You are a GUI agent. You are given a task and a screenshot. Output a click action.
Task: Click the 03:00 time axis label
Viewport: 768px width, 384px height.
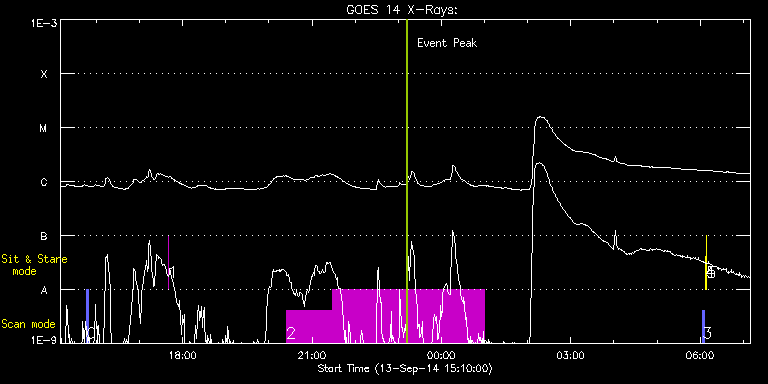point(571,355)
